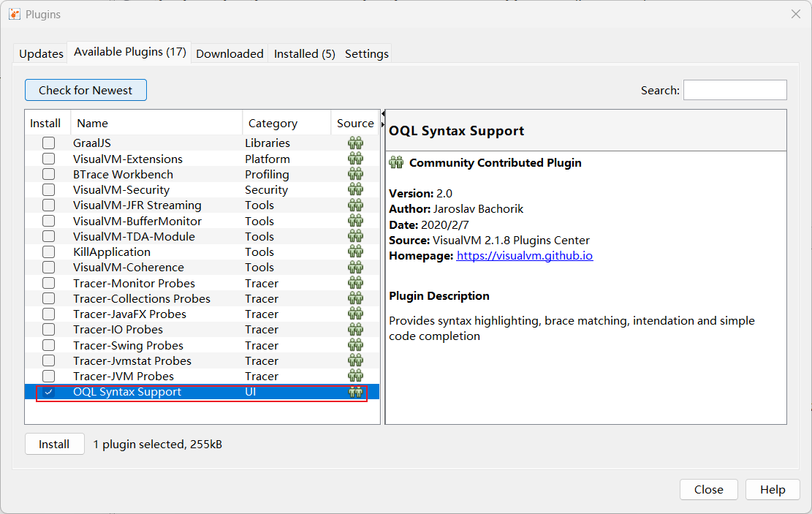Check the VisualVM-Extensions install checkbox
This screenshot has height=514, width=812.
point(48,159)
